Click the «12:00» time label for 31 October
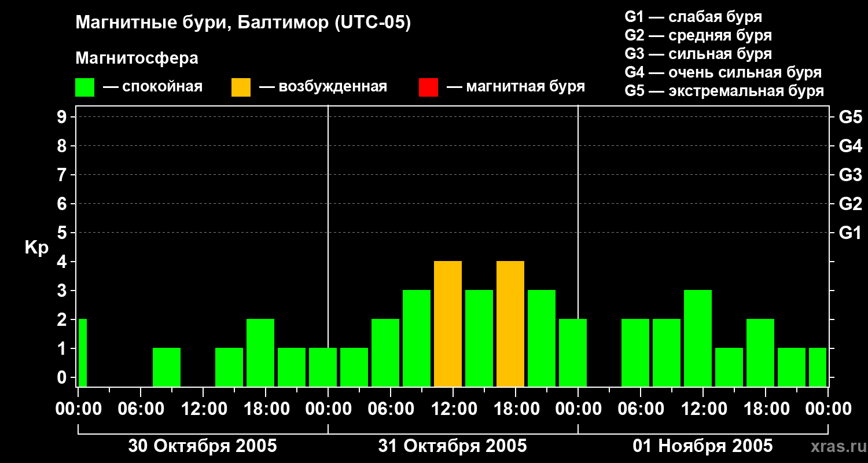The image size is (868, 463). coord(453,409)
